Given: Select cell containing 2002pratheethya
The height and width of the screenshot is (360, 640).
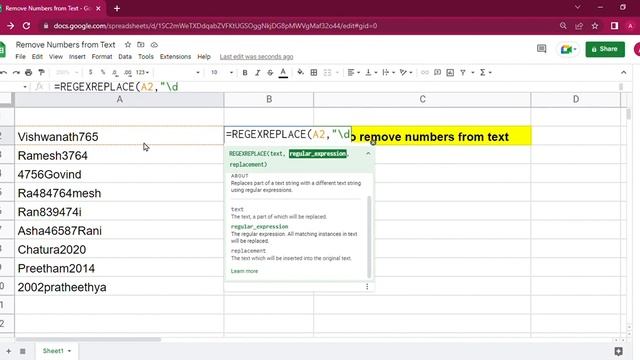Looking at the screenshot, I should pos(119,287).
